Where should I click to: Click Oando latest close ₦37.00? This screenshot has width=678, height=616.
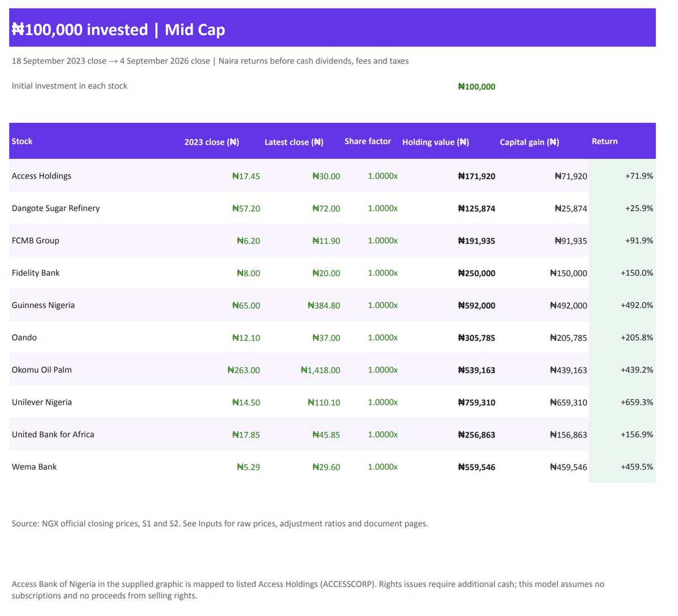click(326, 337)
